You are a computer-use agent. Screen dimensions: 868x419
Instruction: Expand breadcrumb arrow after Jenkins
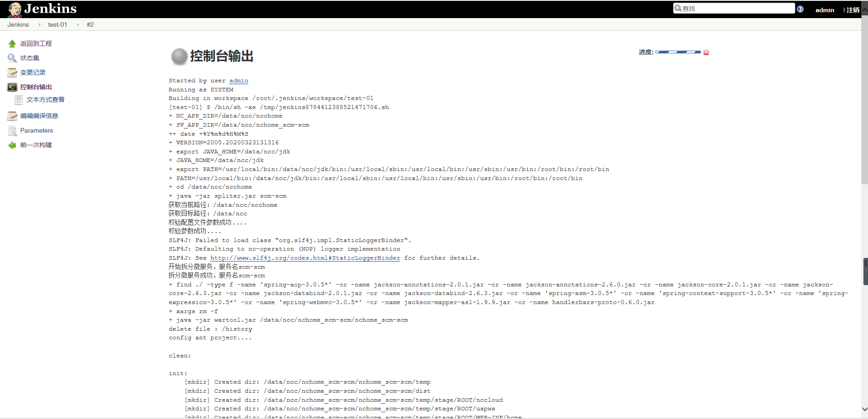pyautogui.click(x=40, y=24)
